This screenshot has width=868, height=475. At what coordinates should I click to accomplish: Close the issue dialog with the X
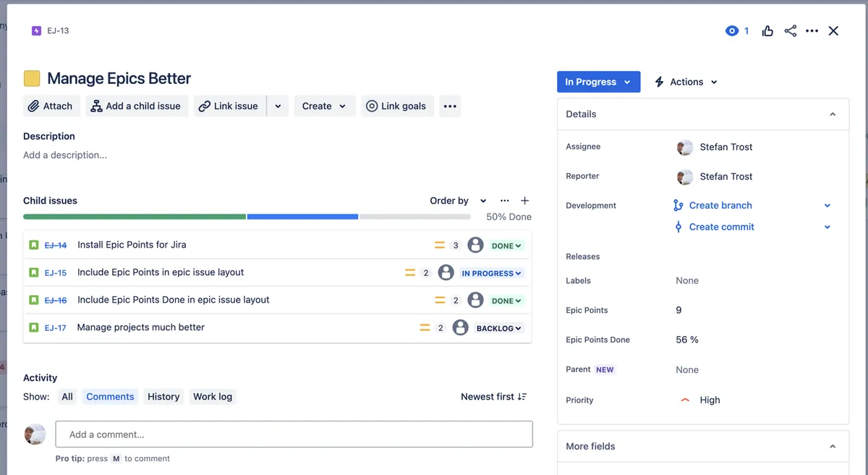(833, 31)
